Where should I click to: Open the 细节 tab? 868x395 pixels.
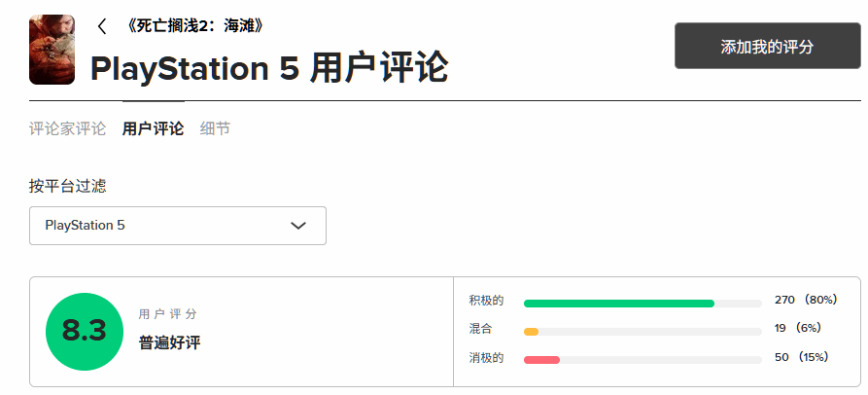pos(215,128)
